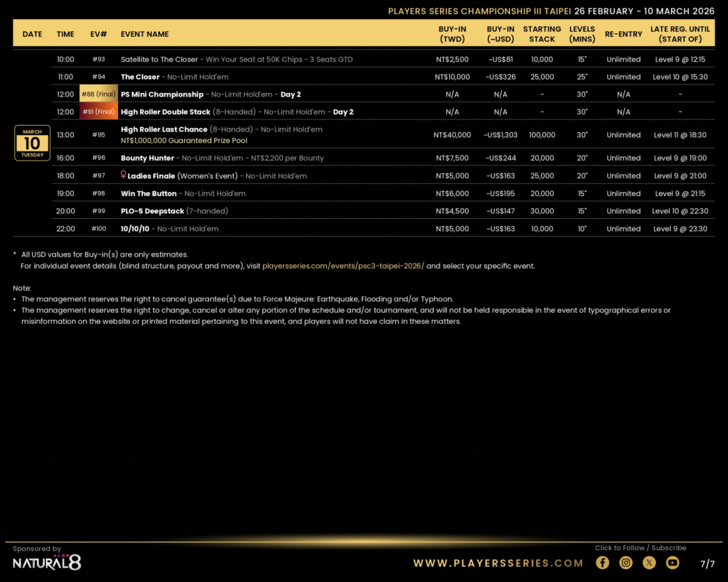Click the X (Twitter) icon
The height and width of the screenshot is (582, 728).
point(649,563)
